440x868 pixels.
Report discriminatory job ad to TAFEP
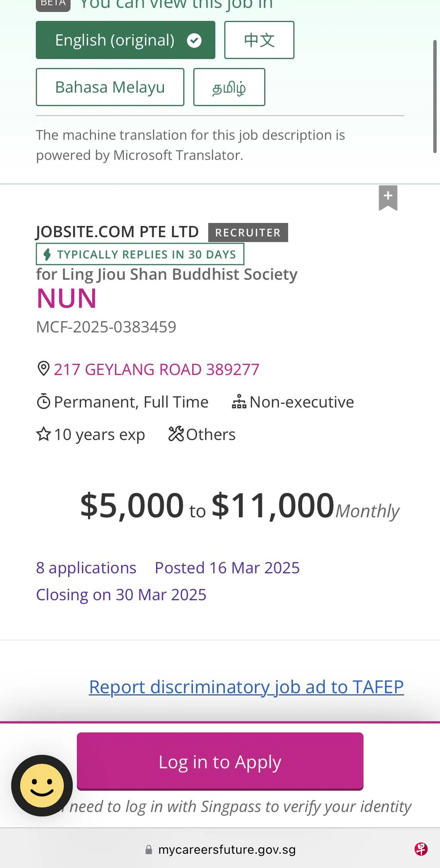tap(246, 687)
